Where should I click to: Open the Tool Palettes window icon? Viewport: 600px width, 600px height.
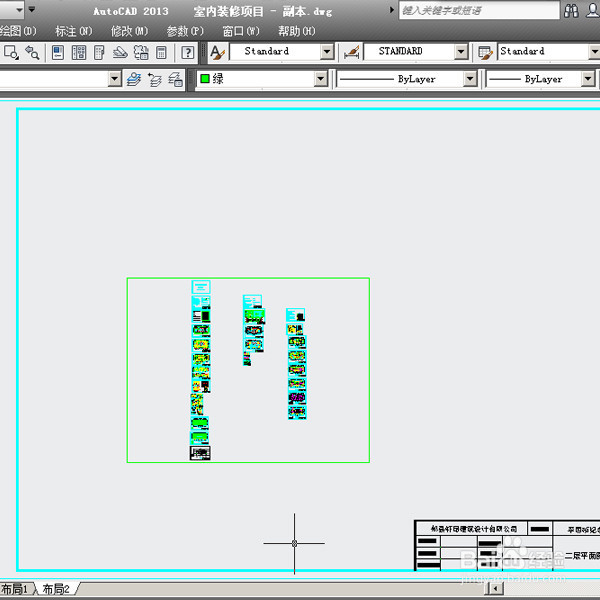coord(99,52)
